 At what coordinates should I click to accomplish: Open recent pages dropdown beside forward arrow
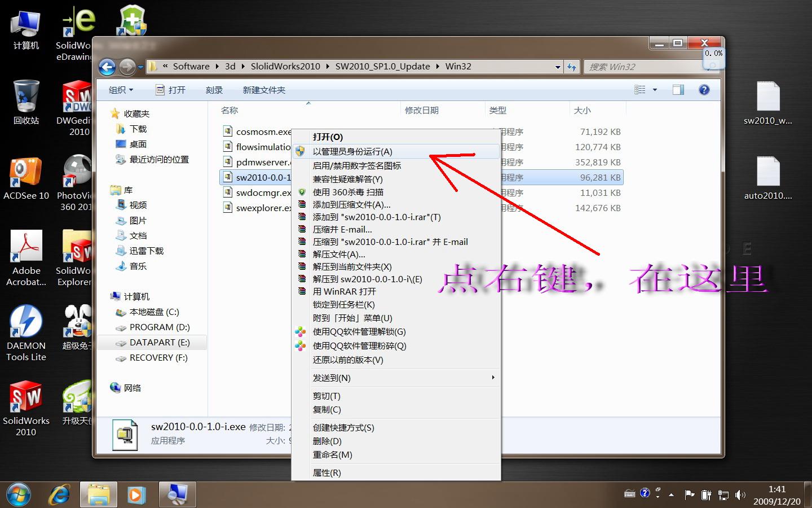click(x=140, y=67)
